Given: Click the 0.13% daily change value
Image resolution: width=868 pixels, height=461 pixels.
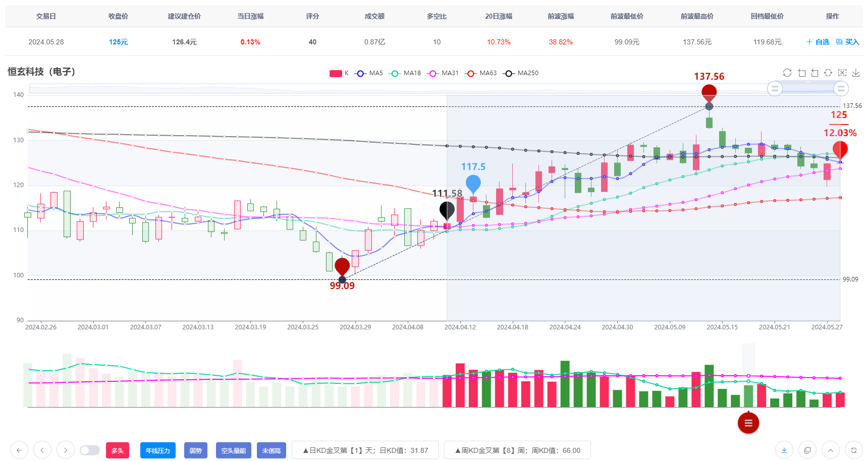Looking at the screenshot, I should pyautogui.click(x=250, y=42).
